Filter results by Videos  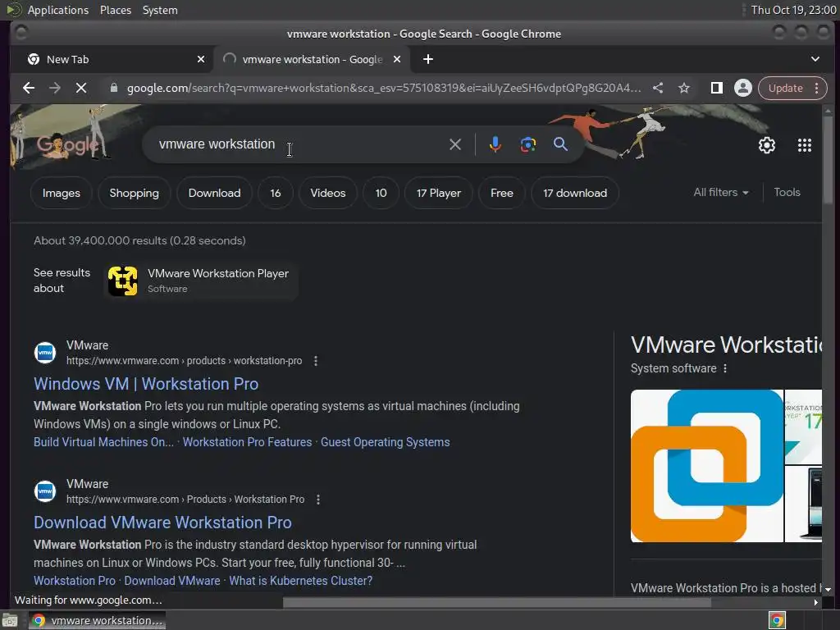click(328, 194)
